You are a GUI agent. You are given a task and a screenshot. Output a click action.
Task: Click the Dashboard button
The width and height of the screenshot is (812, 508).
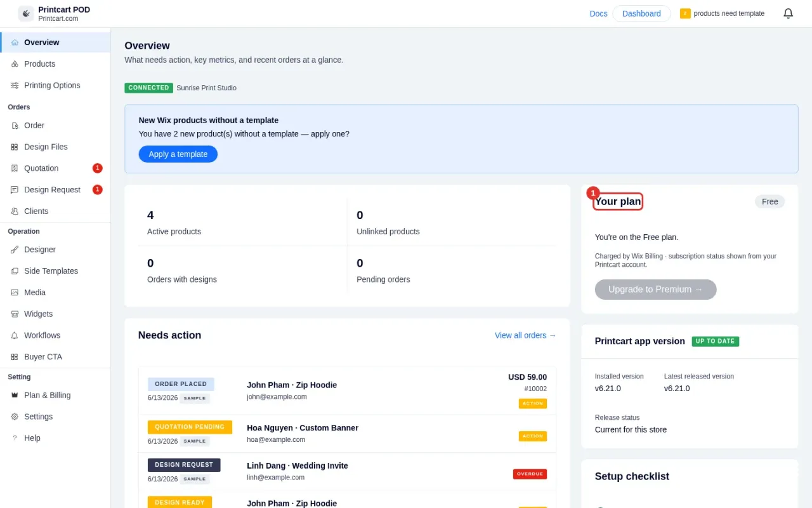[x=641, y=13]
